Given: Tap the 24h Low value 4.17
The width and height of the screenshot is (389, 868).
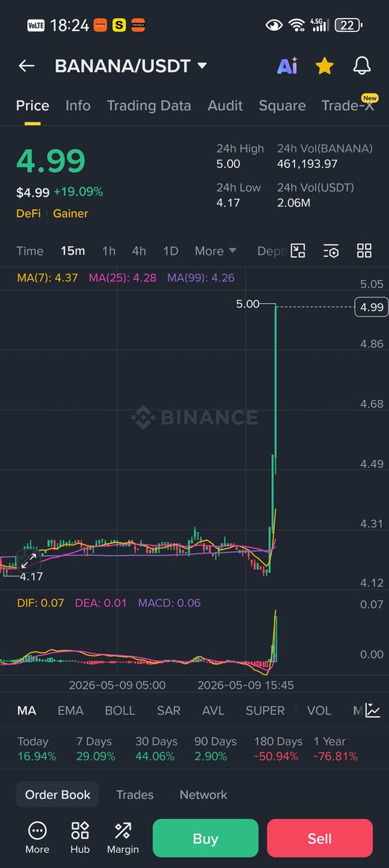Looking at the screenshot, I should (x=228, y=203).
